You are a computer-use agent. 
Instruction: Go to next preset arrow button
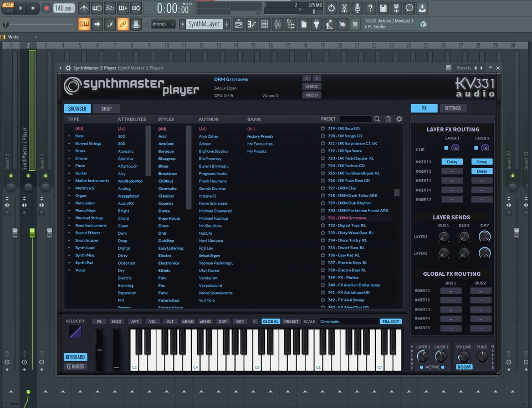(316, 78)
